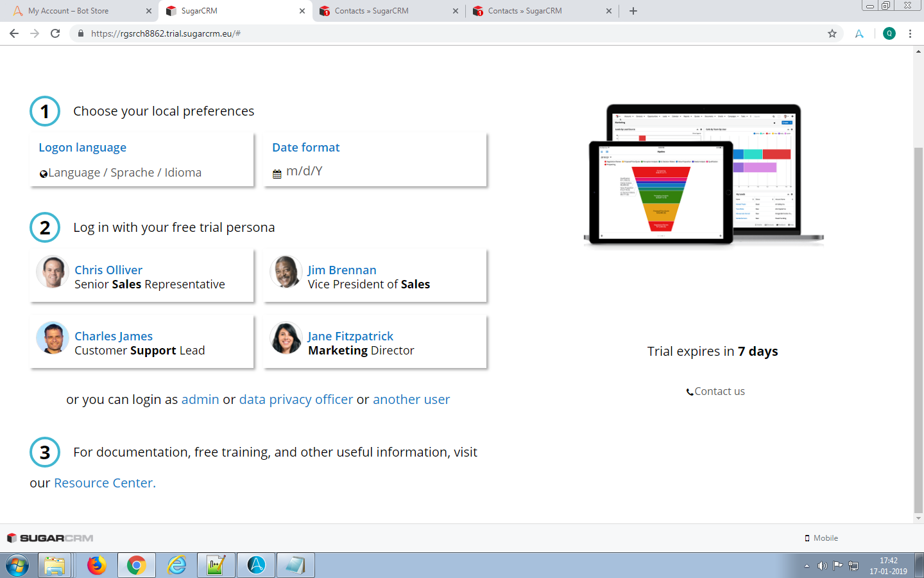Click the phone icon beside Contact us
The width and height of the screenshot is (924, 578).
pos(690,392)
